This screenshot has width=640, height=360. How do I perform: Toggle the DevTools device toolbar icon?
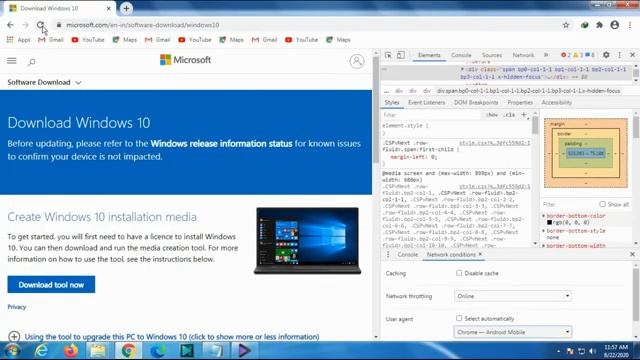coord(401,55)
